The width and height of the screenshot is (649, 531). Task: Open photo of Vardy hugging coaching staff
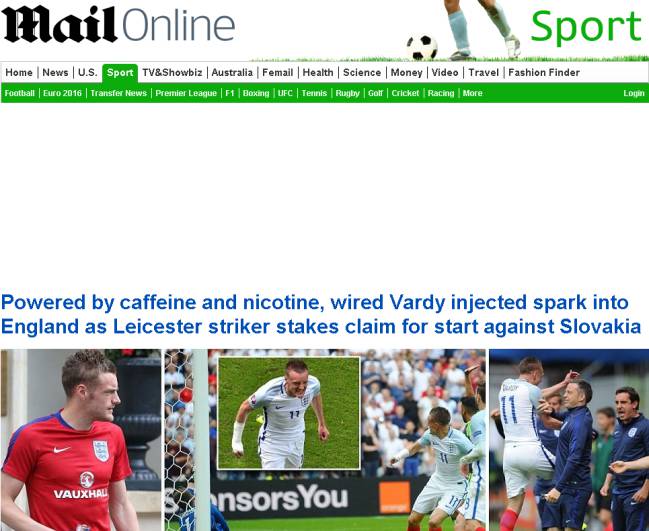coord(569,440)
